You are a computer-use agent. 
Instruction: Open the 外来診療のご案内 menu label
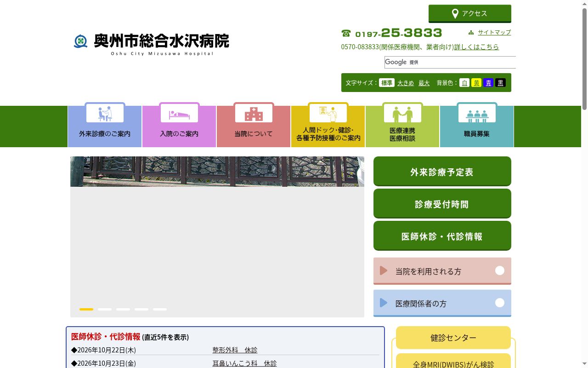(x=105, y=134)
